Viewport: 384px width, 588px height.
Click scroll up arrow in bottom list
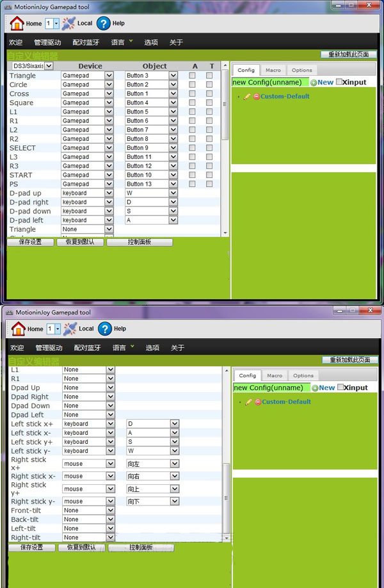(x=227, y=370)
